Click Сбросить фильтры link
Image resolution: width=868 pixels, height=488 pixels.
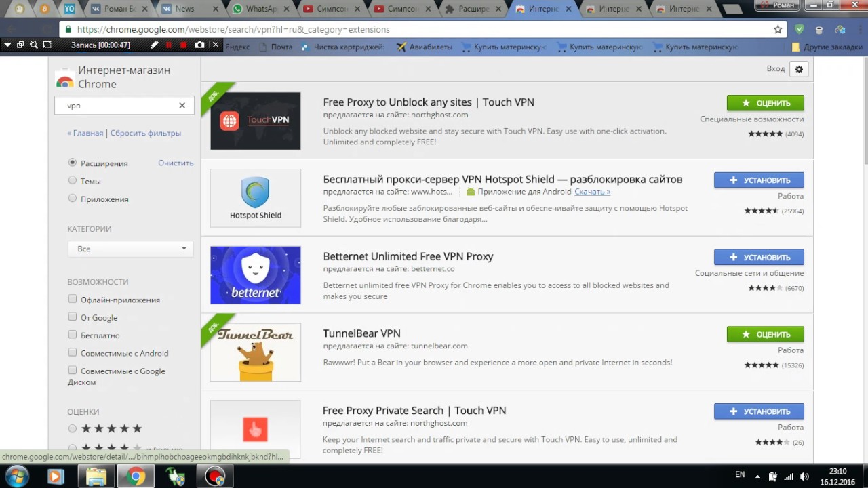146,133
